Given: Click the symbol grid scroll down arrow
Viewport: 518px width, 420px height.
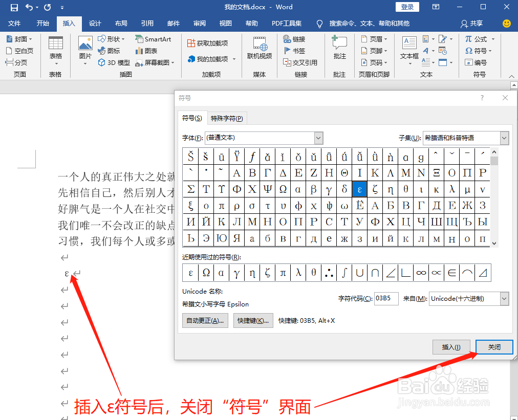Looking at the screenshot, I should [x=494, y=244].
